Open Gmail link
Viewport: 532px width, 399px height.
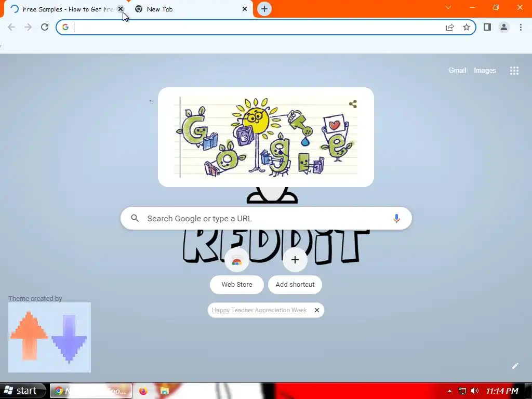click(457, 70)
